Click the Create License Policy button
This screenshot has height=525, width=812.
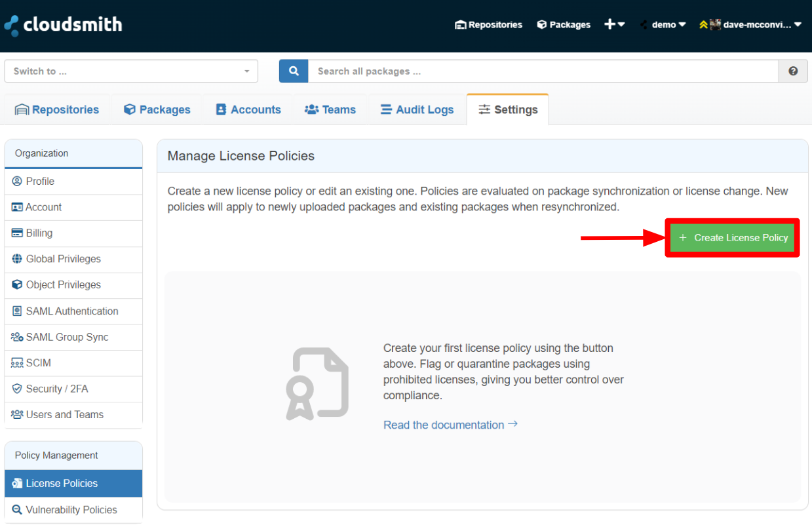tap(733, 238)
